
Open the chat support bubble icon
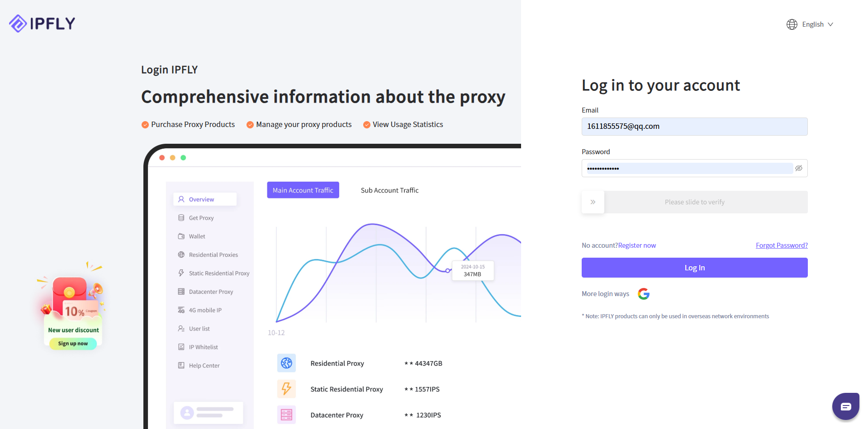(845, 406)
